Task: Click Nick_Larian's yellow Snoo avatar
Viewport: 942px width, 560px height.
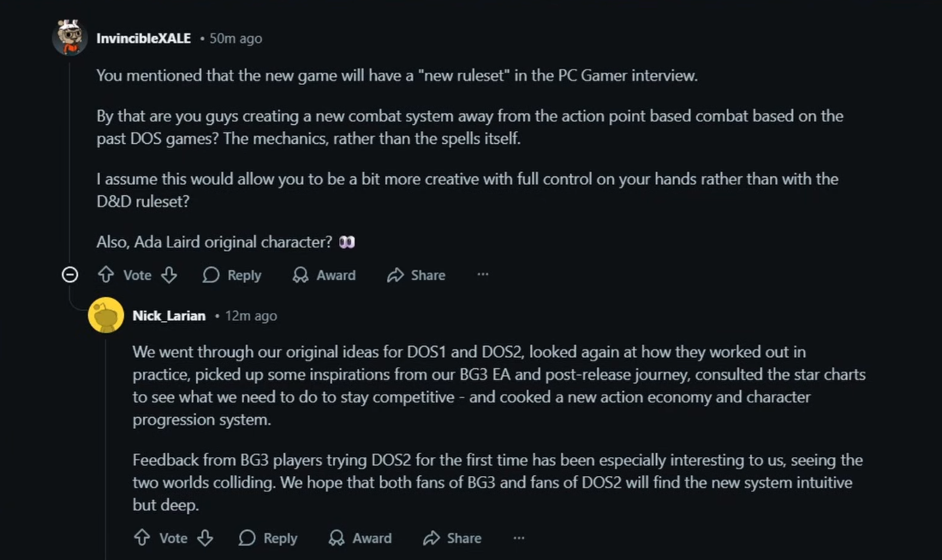Action: pos(105,315)
